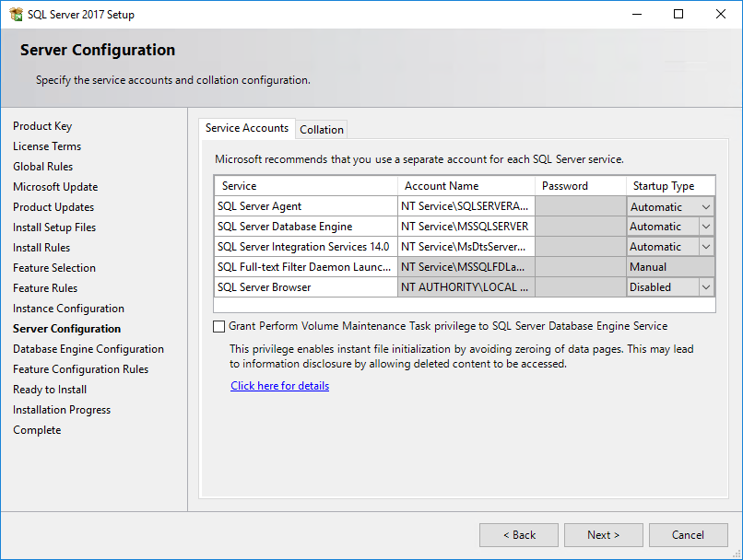The width and height of the screenshot is (743, 560).
Task: Click the Startup Type column header
Action: [670, 186]
